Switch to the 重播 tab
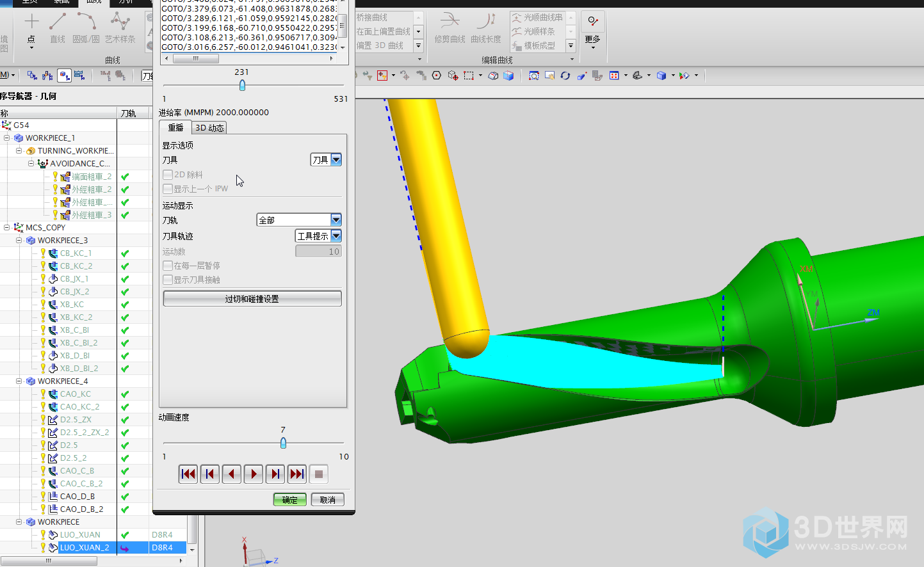The width and height of the screenshot is (924, 567). [175, 127]
